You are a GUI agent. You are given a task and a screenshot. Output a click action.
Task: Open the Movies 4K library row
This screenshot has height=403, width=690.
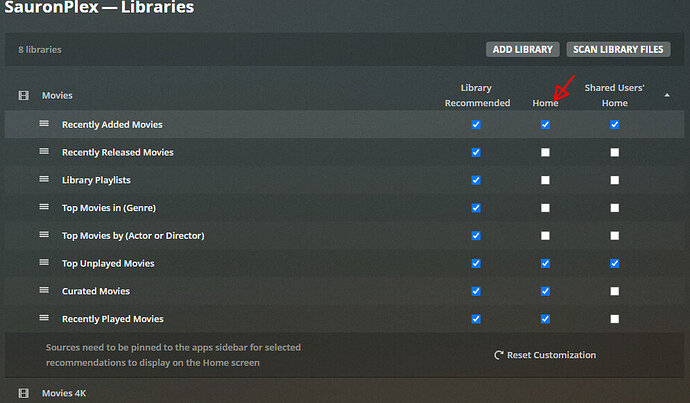pos(64,393)
